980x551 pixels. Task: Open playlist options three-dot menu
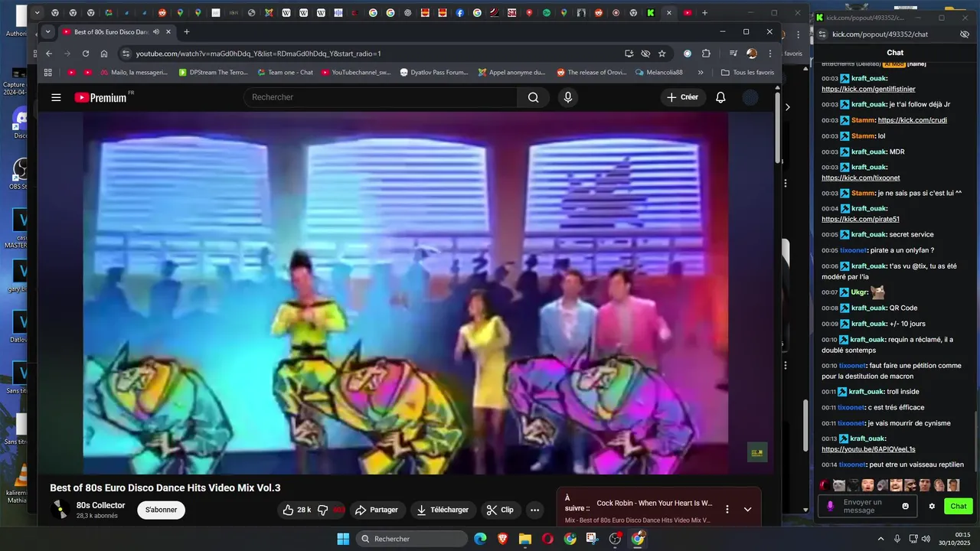727,509
